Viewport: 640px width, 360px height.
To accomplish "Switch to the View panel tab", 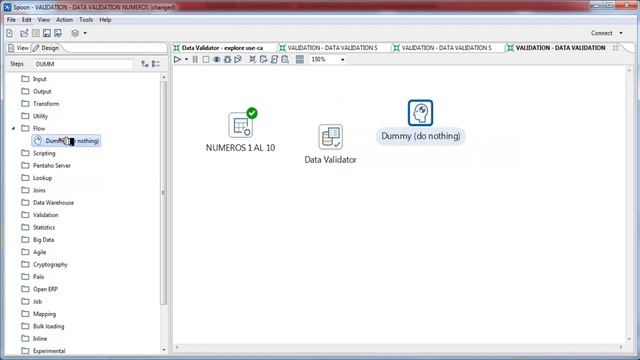I will pos(18,48).
